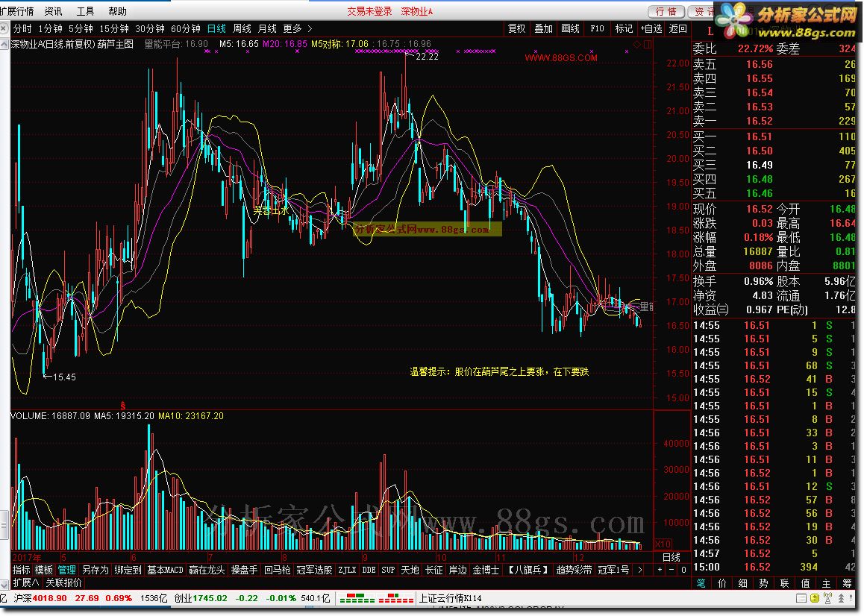Select the 1分钟 period
The width and height of the screenshot is (864, 616).
(50, 28)
